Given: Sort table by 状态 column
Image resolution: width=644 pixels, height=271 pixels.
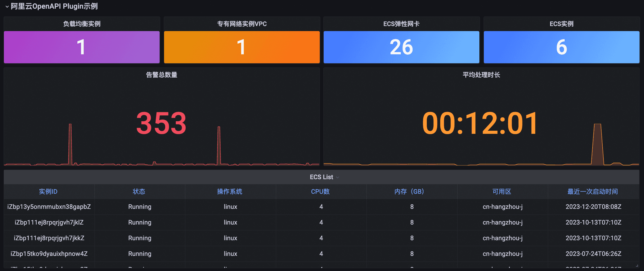Looking at the screenshot, I should click(139, 191).
